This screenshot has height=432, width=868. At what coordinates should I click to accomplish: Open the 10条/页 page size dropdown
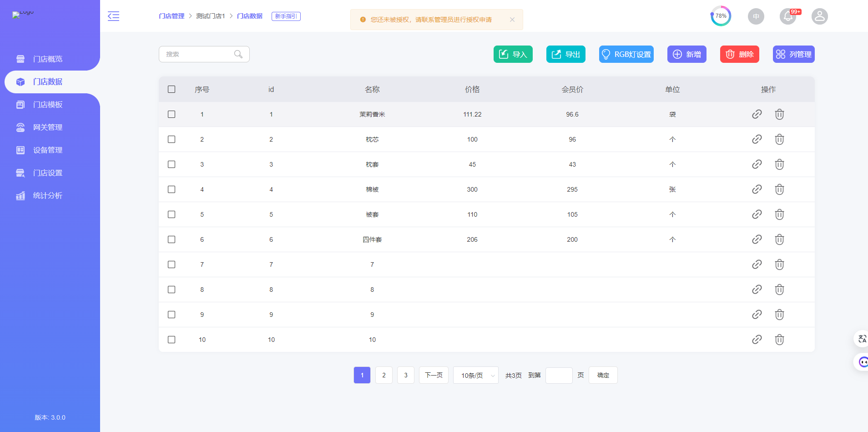(x=476, y=375)
